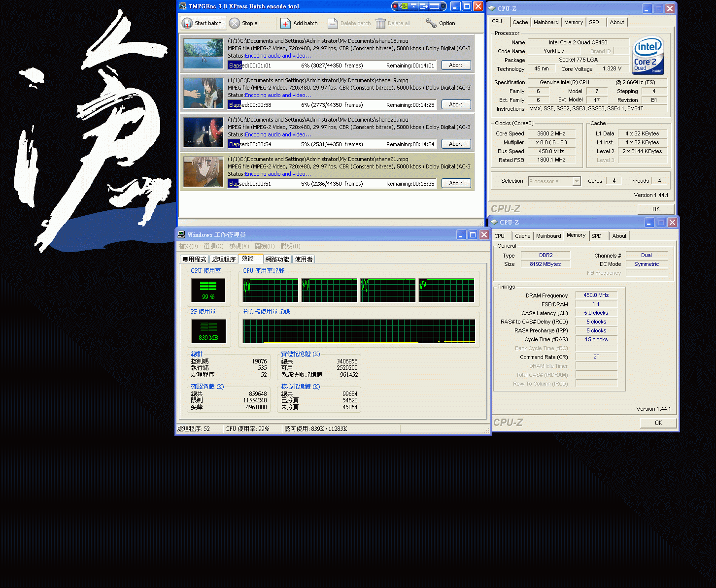Switch to Memory tab in upper CPU-Z
The image size is (716, 588).
[574, 22]
